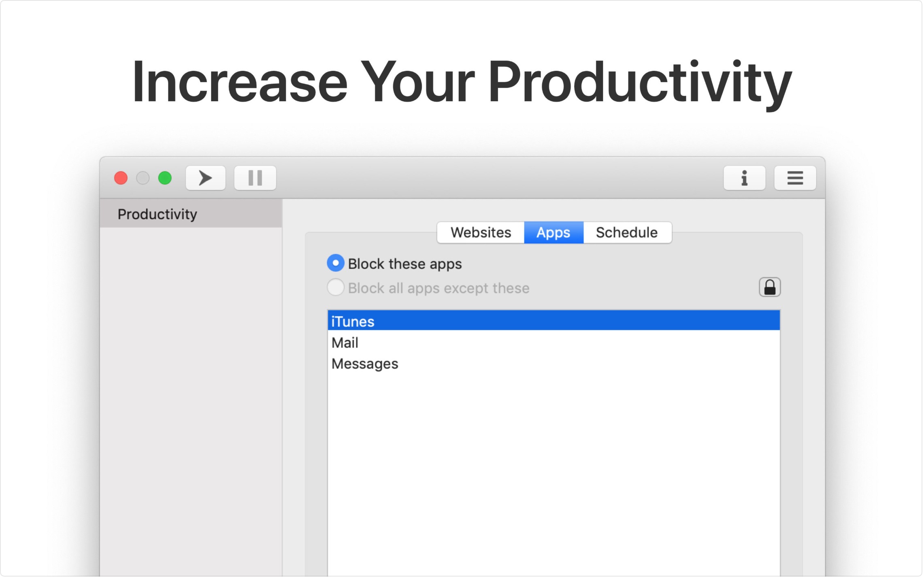Open the info panel button

tap(745, 178)
